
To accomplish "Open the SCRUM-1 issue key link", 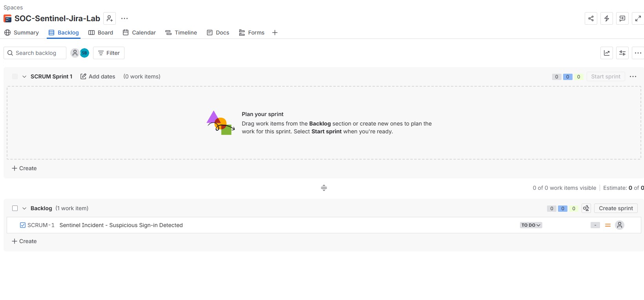I will (x=41, y=225).
